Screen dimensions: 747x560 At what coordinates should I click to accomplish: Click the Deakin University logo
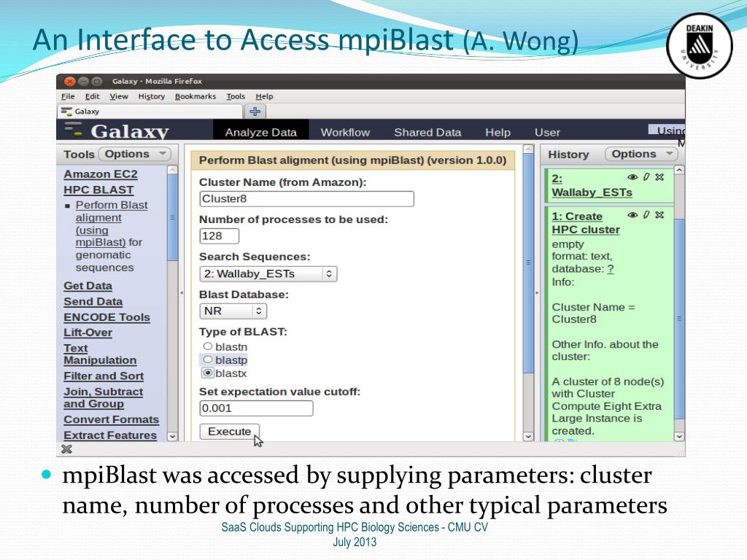(x=699, y=46)
